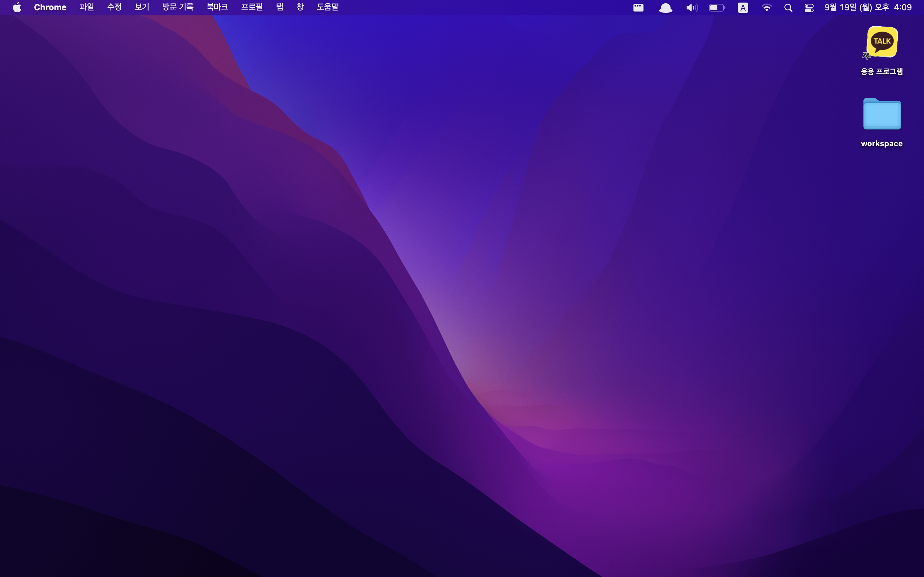Open Spotlight search magnifier

[x=788, y=8]
